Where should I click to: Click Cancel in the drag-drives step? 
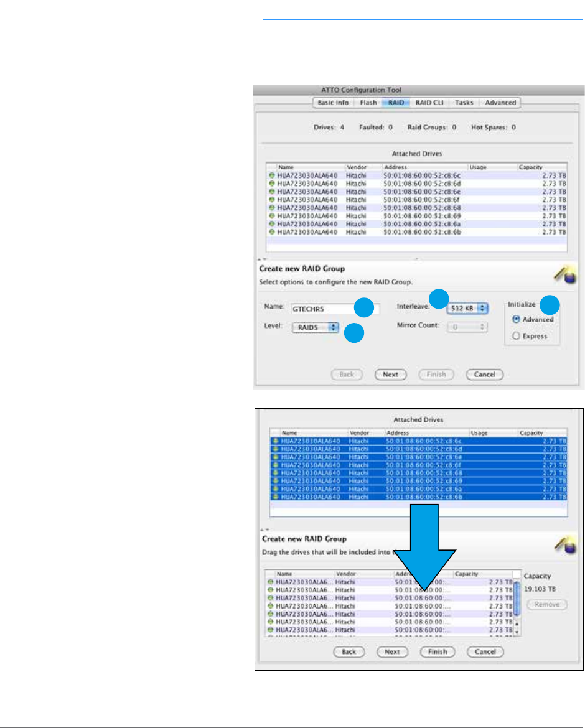[x=485, y=652]
